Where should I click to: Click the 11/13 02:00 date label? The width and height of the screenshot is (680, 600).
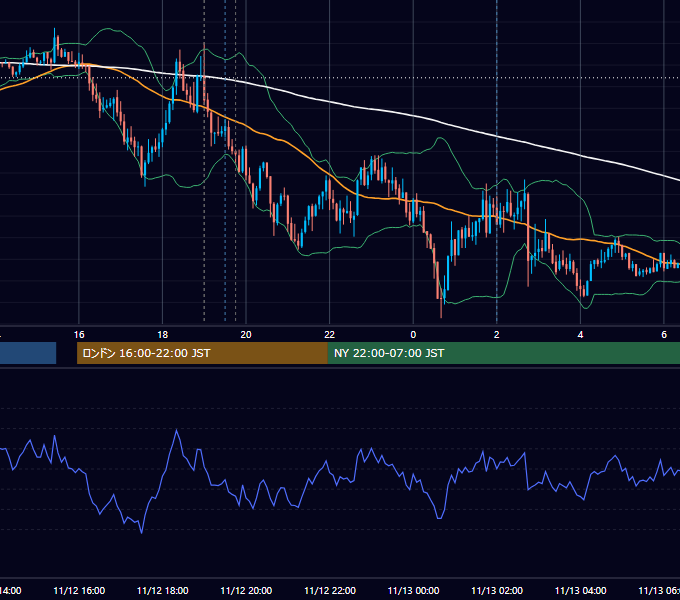[x=497, y=590]
